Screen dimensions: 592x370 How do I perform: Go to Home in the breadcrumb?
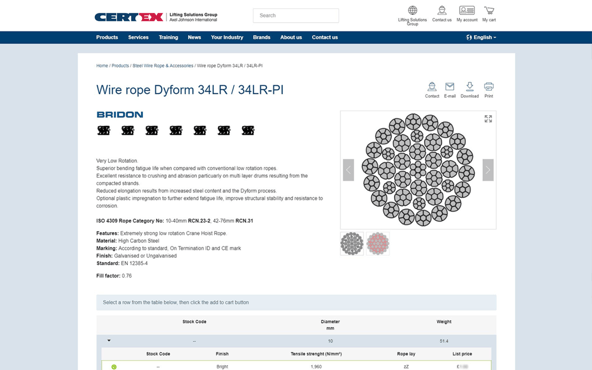(x=102, y=66)
